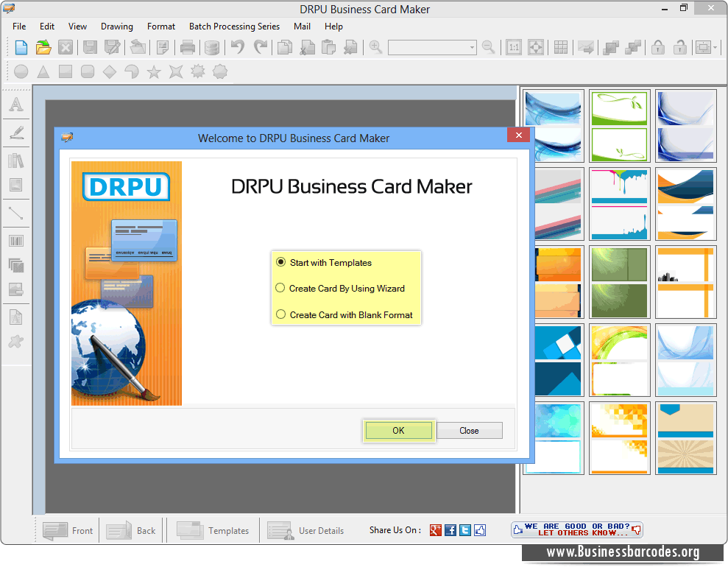Image resolution: width=728 pixels, height=567 pixels.
Task: Close the Welcome dialog with X
Action: tap(519, 135)
